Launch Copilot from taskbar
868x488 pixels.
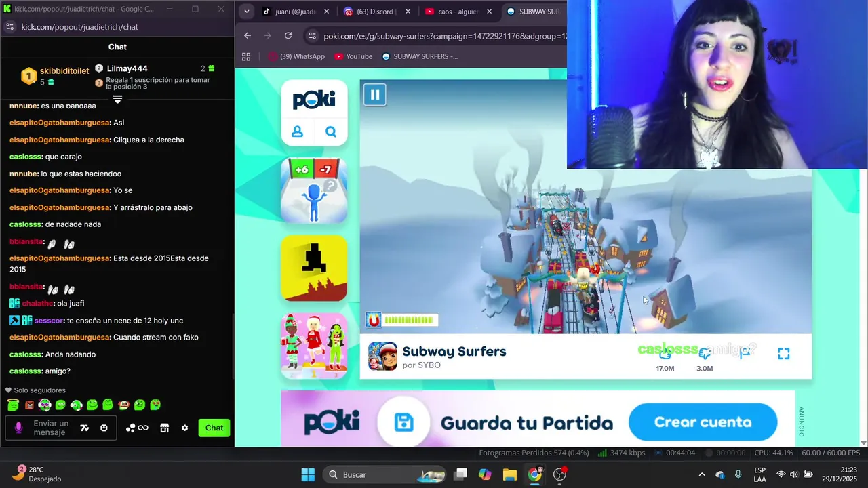[x=485, y=474]
